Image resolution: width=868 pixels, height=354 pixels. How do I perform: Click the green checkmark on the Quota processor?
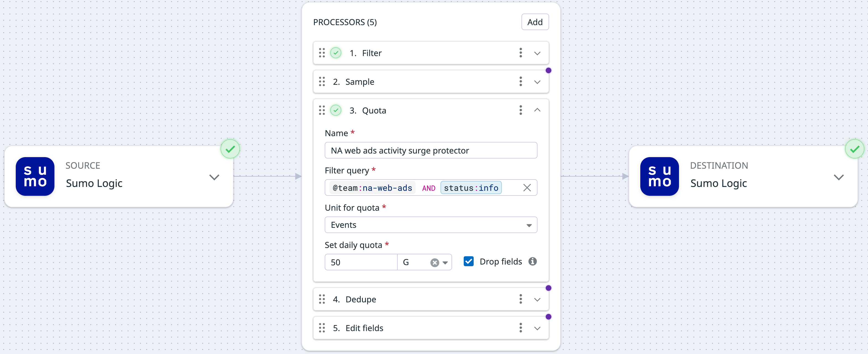tap(335, 110)
